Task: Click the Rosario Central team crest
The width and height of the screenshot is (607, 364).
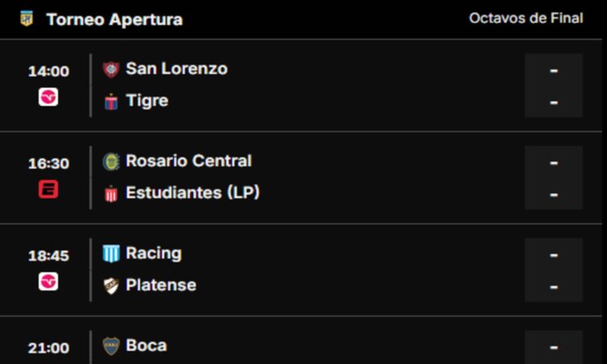Action: [x=111, y=162]
